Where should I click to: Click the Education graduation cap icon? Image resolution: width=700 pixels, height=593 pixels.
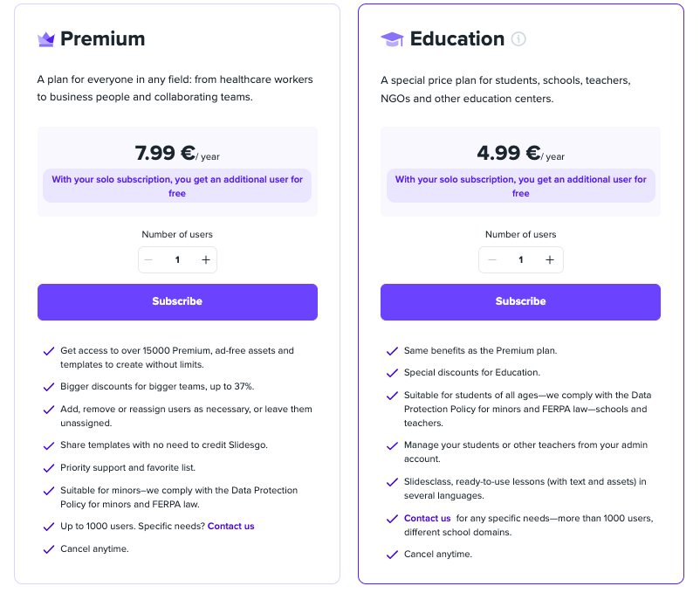pyautogui.click(x=392, y=39)
